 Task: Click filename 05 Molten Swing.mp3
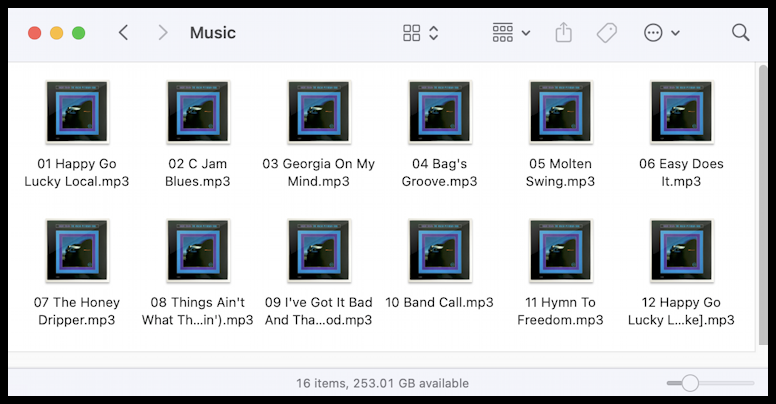click(560, 172)
